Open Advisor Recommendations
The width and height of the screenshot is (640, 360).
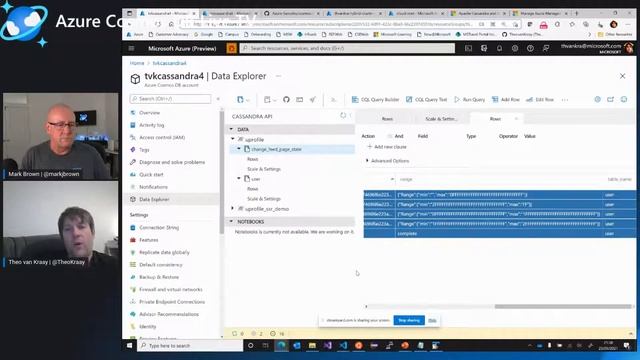[169, 314]
